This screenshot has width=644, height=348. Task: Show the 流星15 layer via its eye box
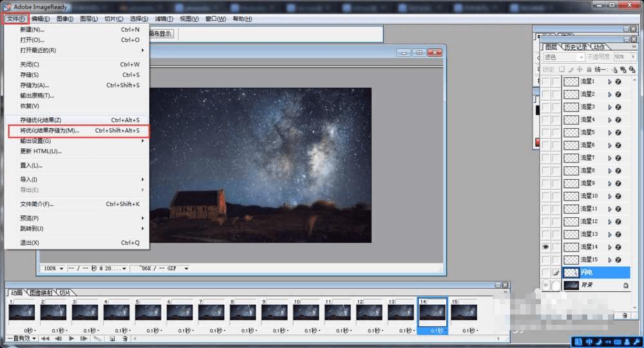point(546,260)
